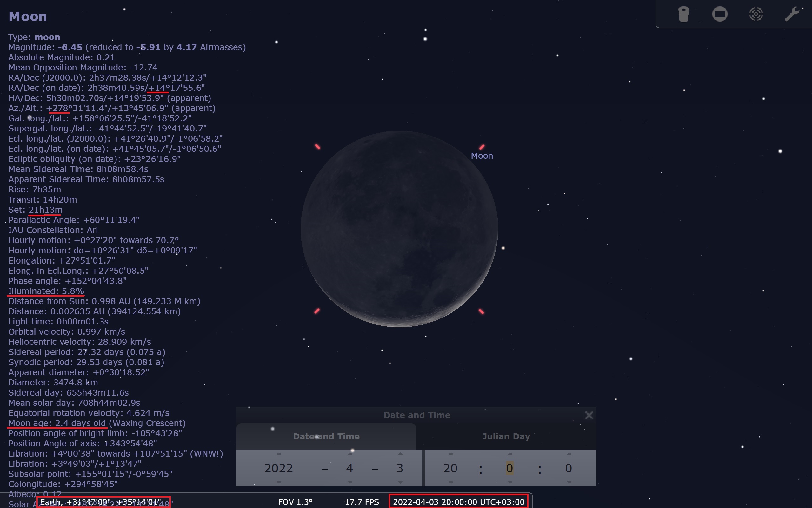Image resolution: width=812 pixels, height=508 pixels.
Task: Click the seconds field in the time box
Action: tap(569, 468)
